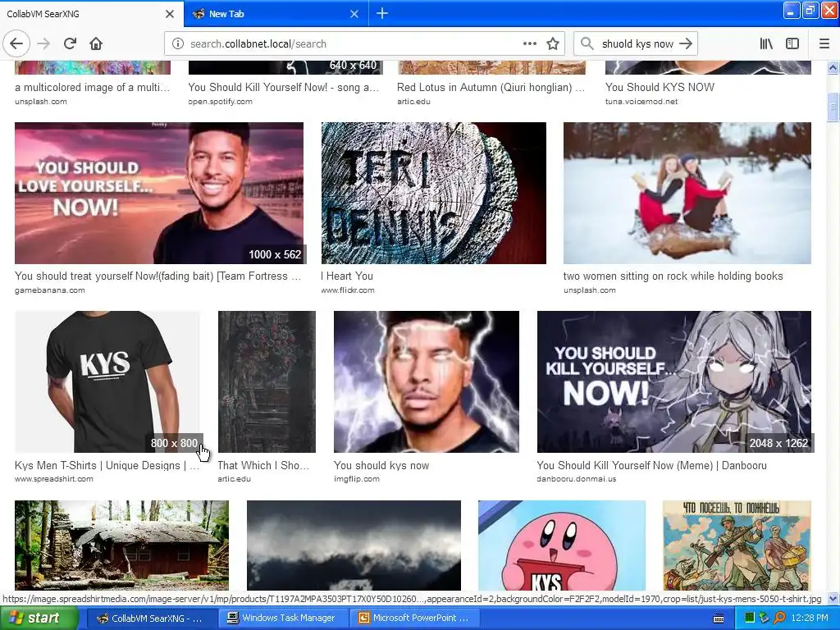Screen dimensions: 840x630
Task: Open the Russian soldier poster image
Action: [737, 546]
